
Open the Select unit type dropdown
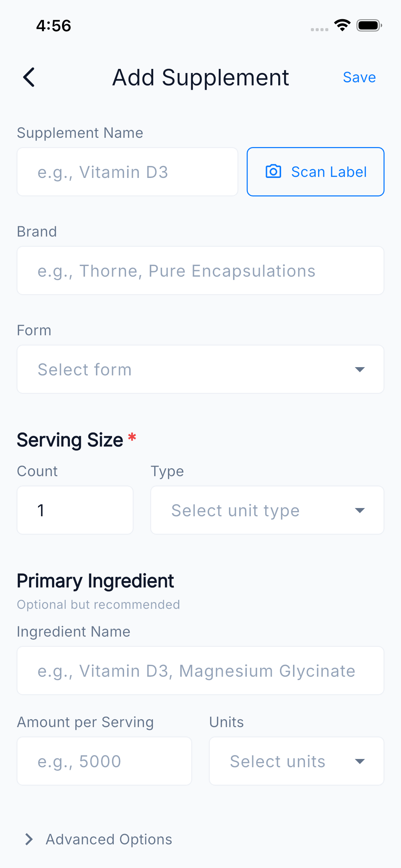267,510
